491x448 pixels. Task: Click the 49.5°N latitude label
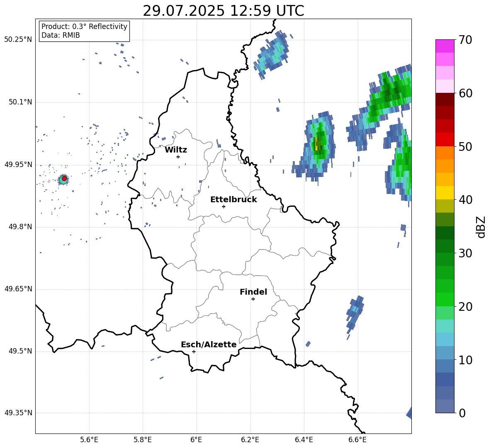point(20,351)
